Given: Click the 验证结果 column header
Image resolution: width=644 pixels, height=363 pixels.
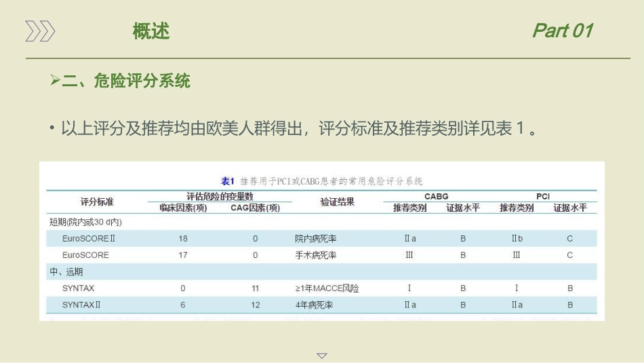Looking at the screenshot, I should 337,202.
